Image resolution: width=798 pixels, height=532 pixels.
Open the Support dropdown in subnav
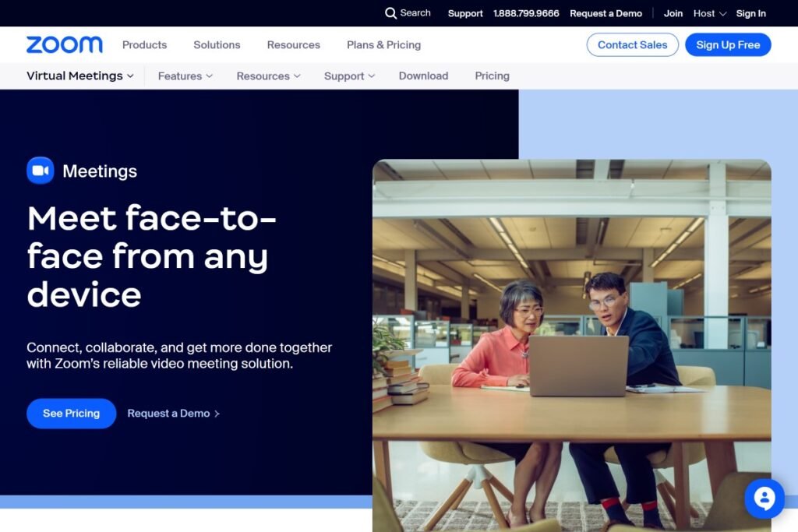[348, 76]
